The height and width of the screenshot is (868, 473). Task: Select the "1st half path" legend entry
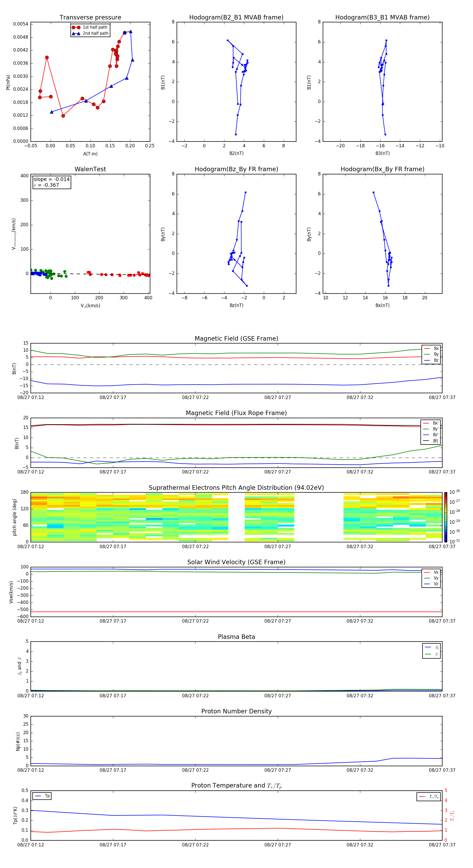90,27
